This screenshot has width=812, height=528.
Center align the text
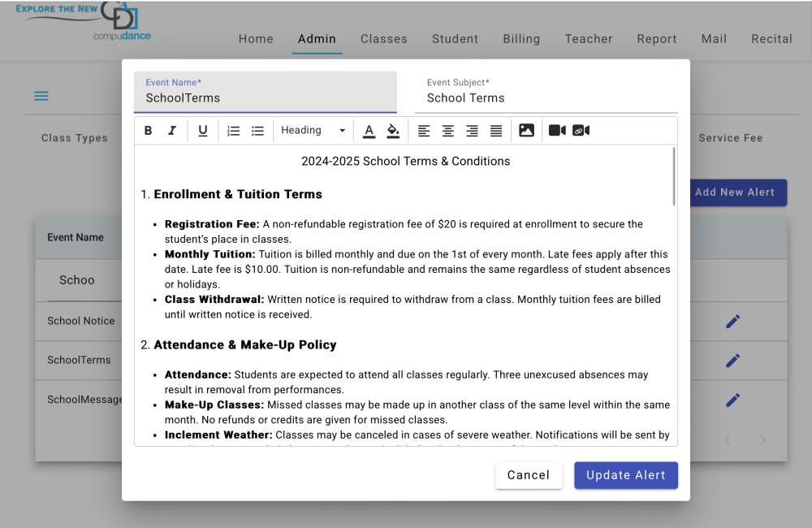click(448, 131)
